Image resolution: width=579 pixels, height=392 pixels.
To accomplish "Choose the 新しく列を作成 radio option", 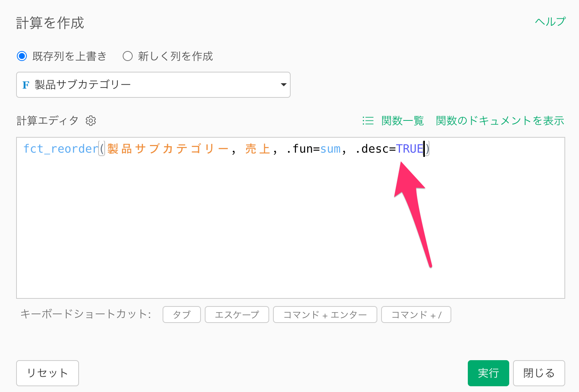I will tap(128, 56).
